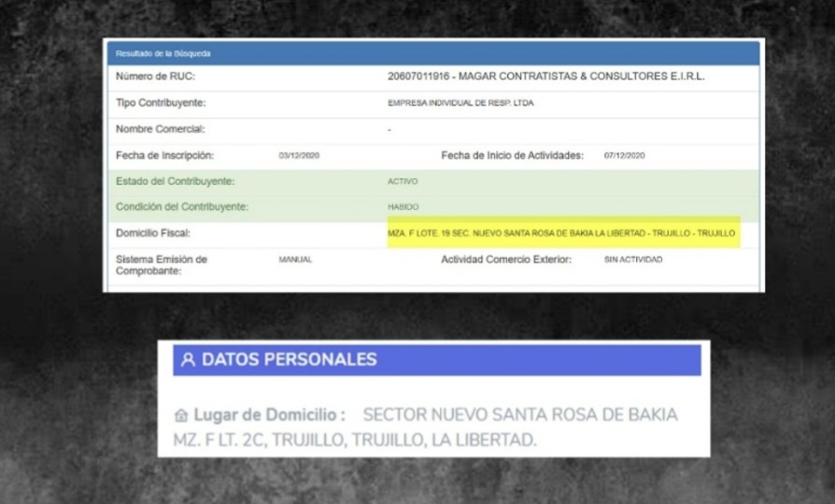Select the activity start date 07/12/2020
The image size is (835, 504).
pos(624,156)
